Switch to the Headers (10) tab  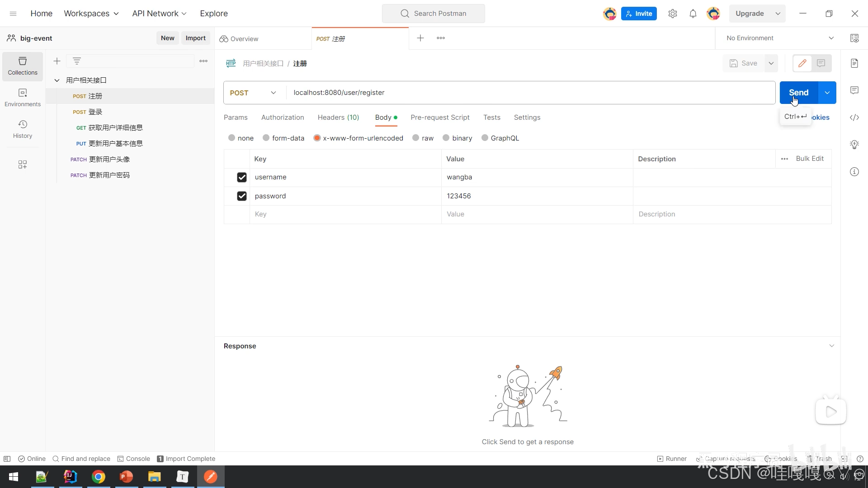pyautogui.click(x=338, y=117)
